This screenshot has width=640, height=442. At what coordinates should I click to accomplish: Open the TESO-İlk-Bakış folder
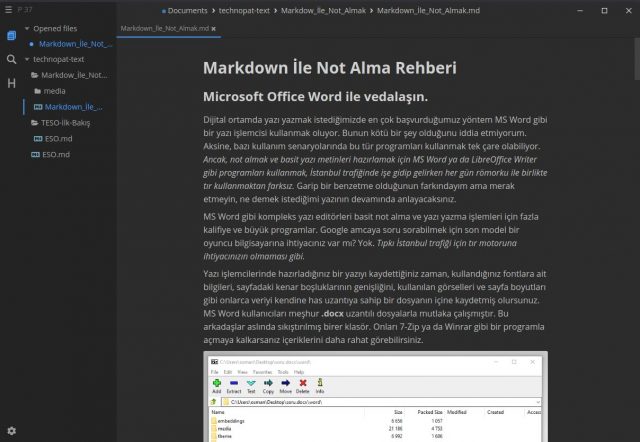(x=61, y=123)
